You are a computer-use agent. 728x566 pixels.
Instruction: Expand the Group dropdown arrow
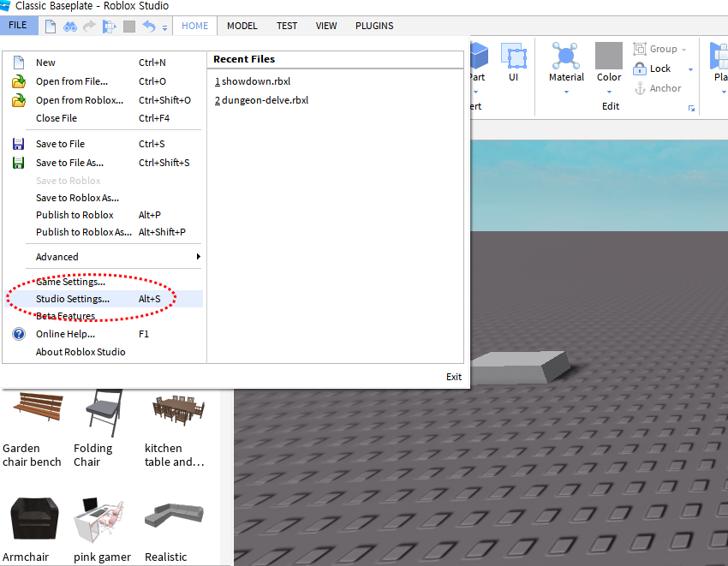point(684,50)
